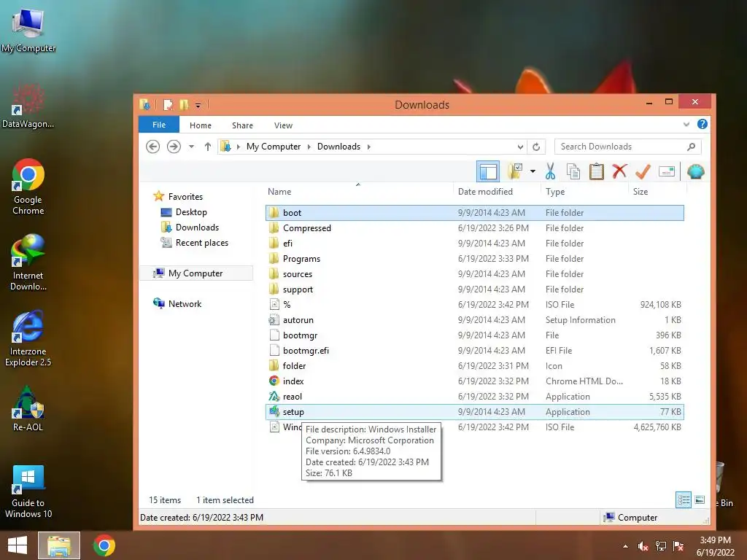Viewport: 747px width, 560px height.
Task: Expand the ribbon with chevron arrow
Action: tap(686, 124)
